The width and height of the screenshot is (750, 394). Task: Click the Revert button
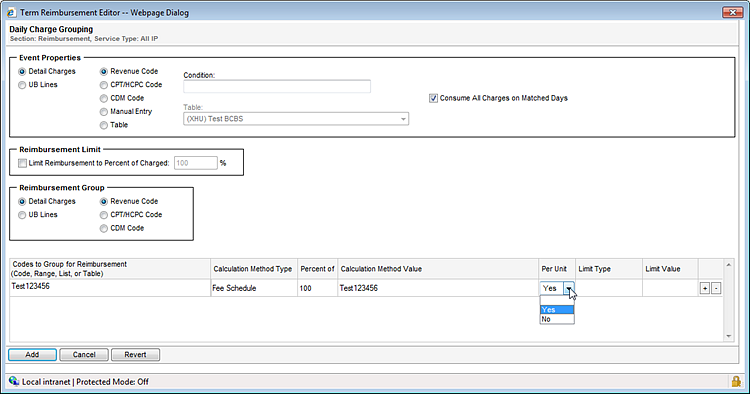tap(135, 355)
